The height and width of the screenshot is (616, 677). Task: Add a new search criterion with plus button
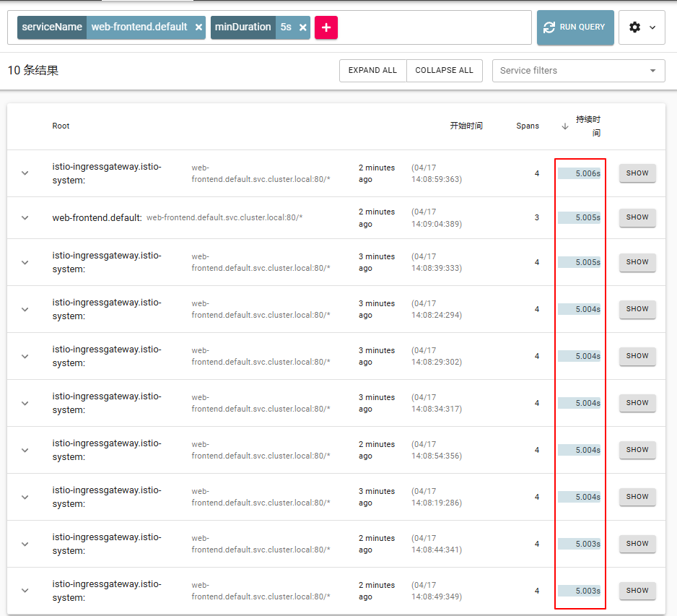(326, 27)
